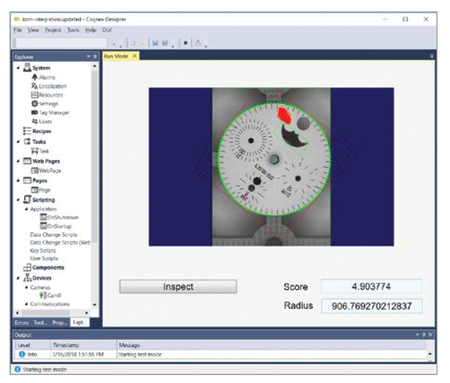Switch to the Errors tab
Image resolution: width=450 pixels, height=383 pixels.
[22, 323]
